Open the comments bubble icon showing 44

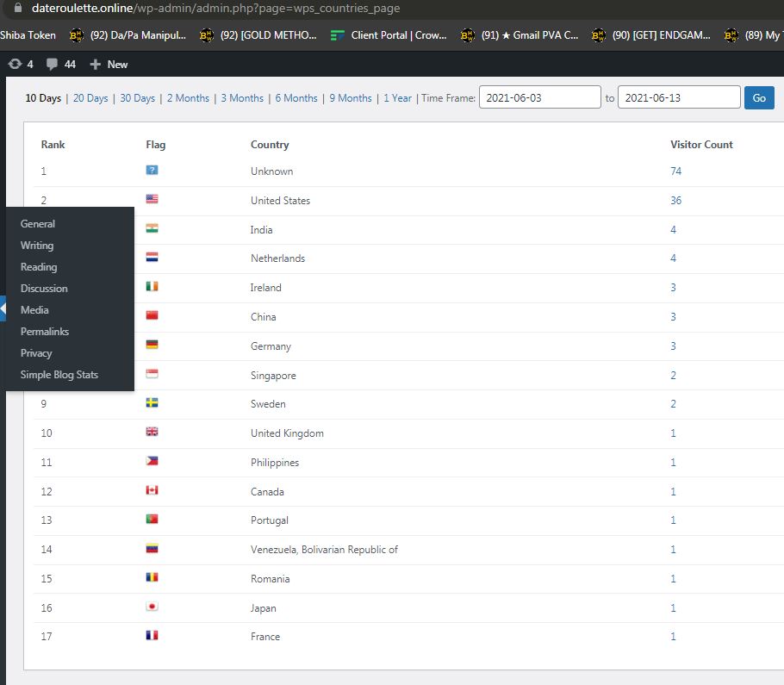tap(53, 64)
